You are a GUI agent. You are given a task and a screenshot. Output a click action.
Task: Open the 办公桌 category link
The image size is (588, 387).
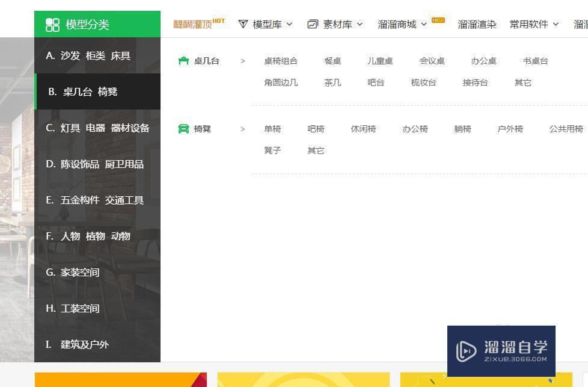coord(483,60)
